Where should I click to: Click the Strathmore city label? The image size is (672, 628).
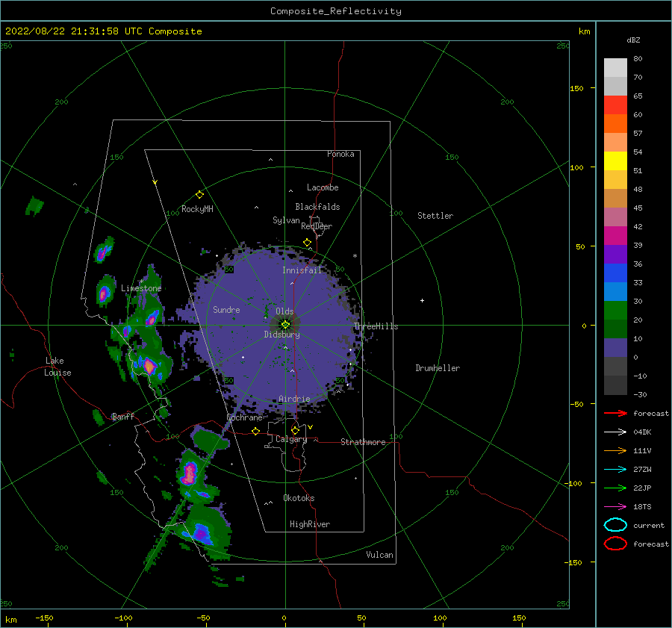[363, 442]
